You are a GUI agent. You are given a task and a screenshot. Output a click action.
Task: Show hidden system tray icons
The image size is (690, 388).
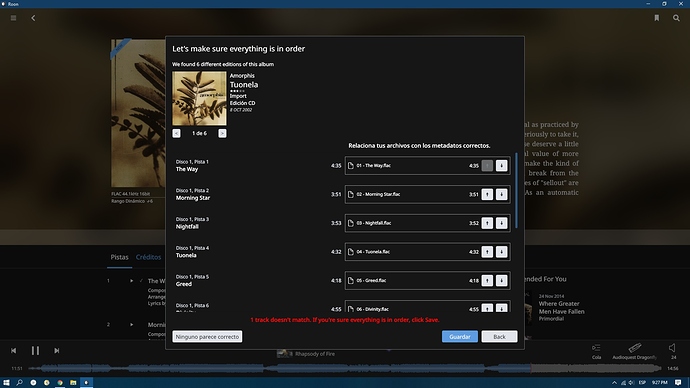coord(614,383)
